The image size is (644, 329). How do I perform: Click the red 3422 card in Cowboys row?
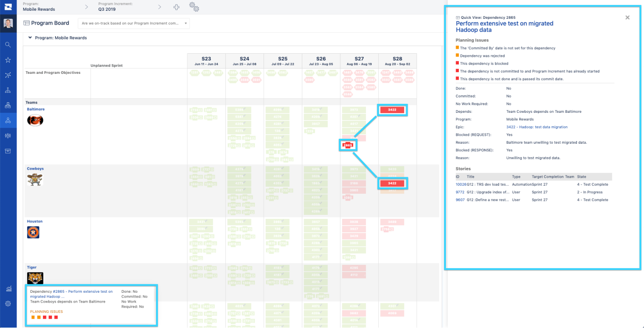[x=392, y=183]
